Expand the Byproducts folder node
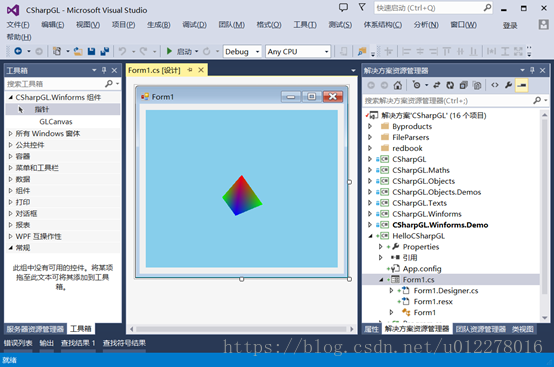 (x=370, y=126)
